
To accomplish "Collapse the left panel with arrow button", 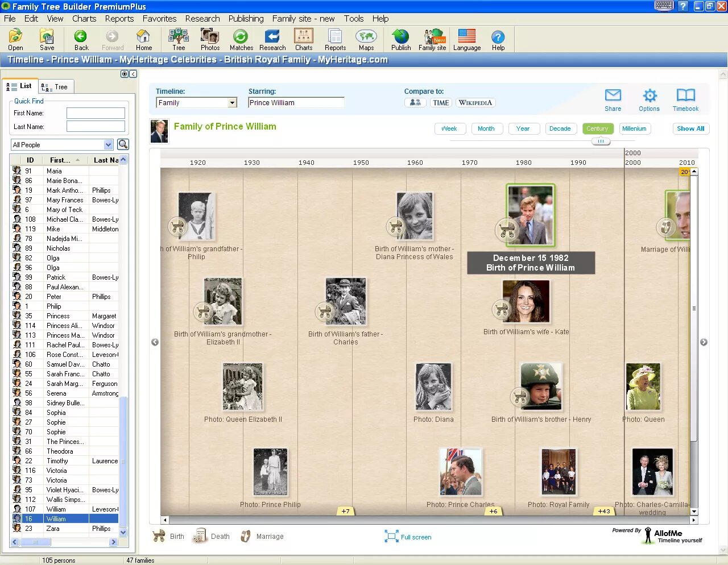I will click(133, 74).
